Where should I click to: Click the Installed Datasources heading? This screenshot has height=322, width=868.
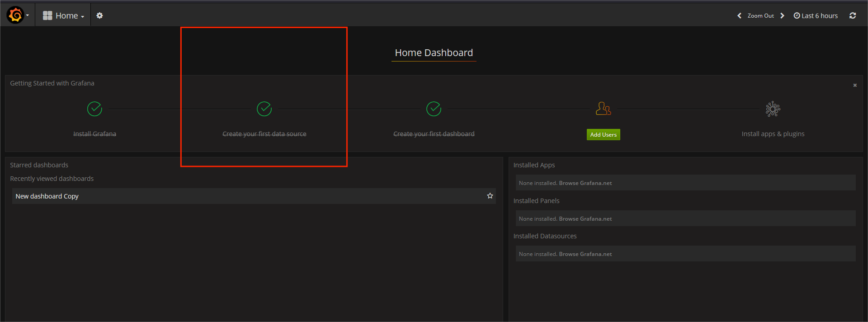[x=545, y=236]
